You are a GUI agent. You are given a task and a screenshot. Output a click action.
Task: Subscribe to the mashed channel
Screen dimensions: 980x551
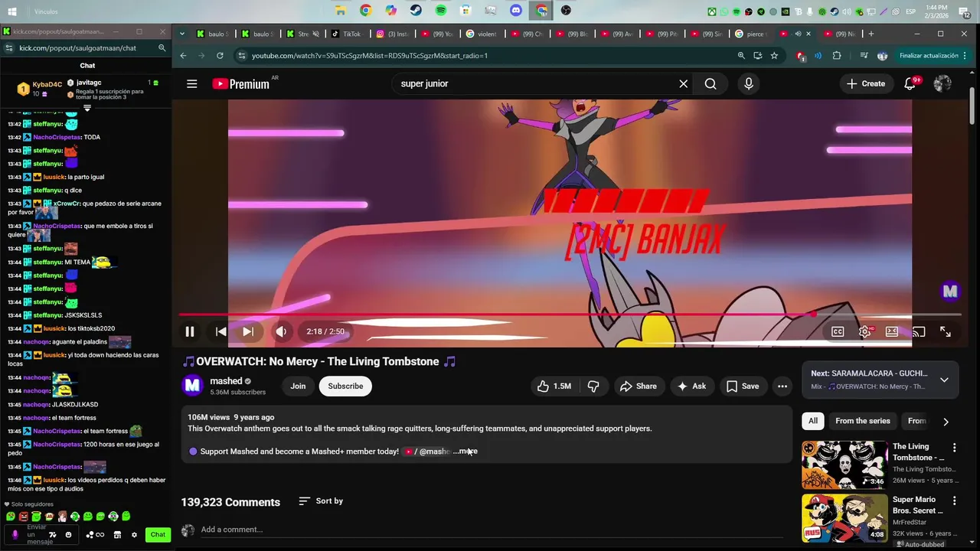pyautogui.click(x=345, y=386)
